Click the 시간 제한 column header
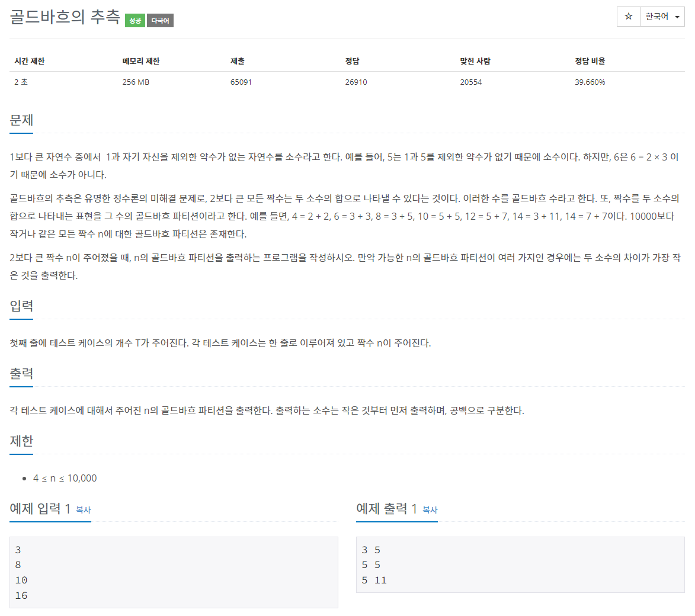This screenshot has height=616, width=695. pos(30,61)
